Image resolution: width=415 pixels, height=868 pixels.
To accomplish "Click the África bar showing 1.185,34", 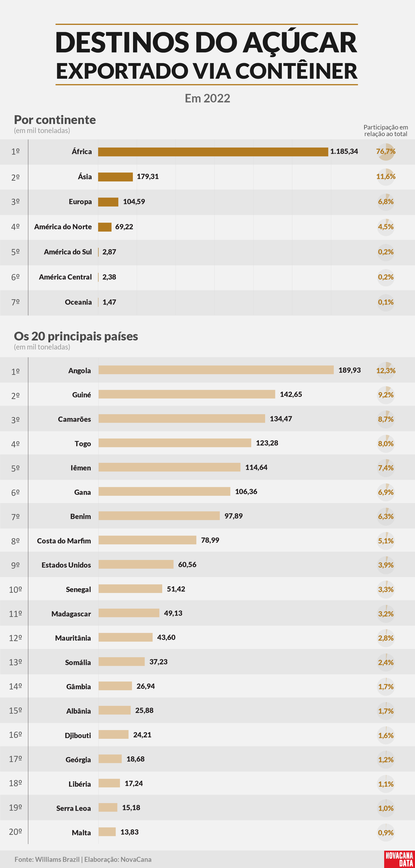I will pos(213,152).
